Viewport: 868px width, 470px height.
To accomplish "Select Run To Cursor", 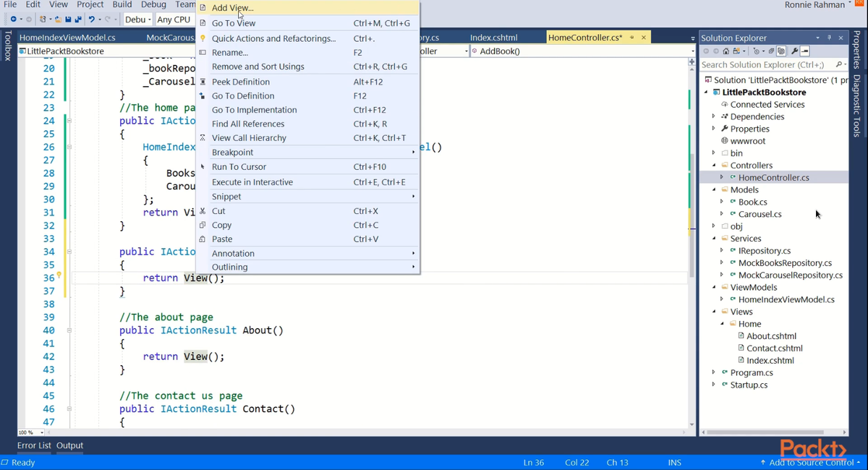I will tap(308, 167).
